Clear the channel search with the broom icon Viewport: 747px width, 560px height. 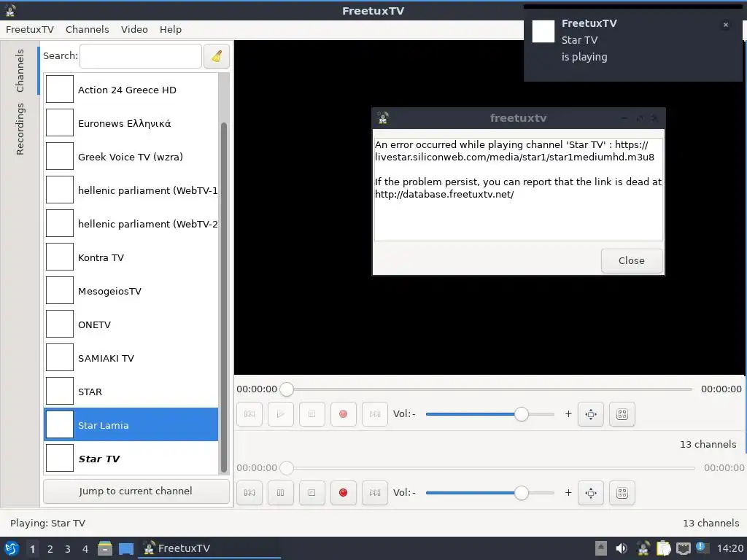(x=217, y=56)
